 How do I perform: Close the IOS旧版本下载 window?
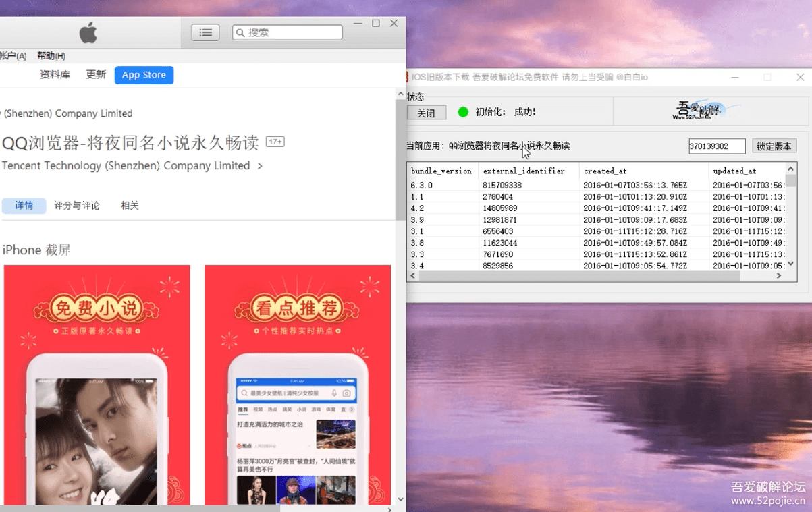(x=800, y=78)
